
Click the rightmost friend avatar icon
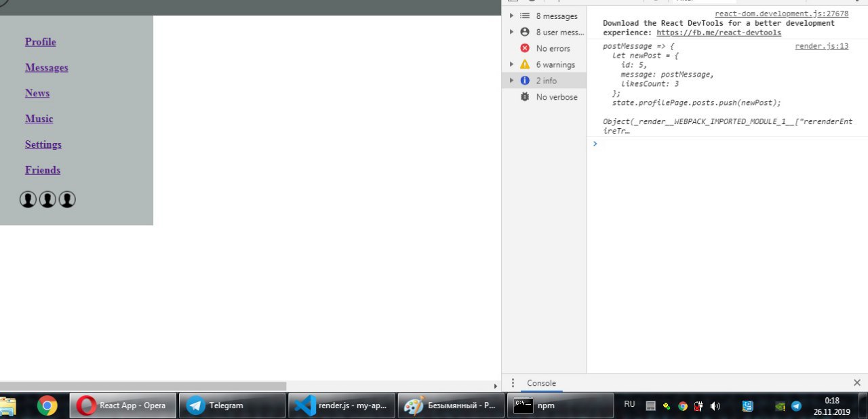(66, 199)
